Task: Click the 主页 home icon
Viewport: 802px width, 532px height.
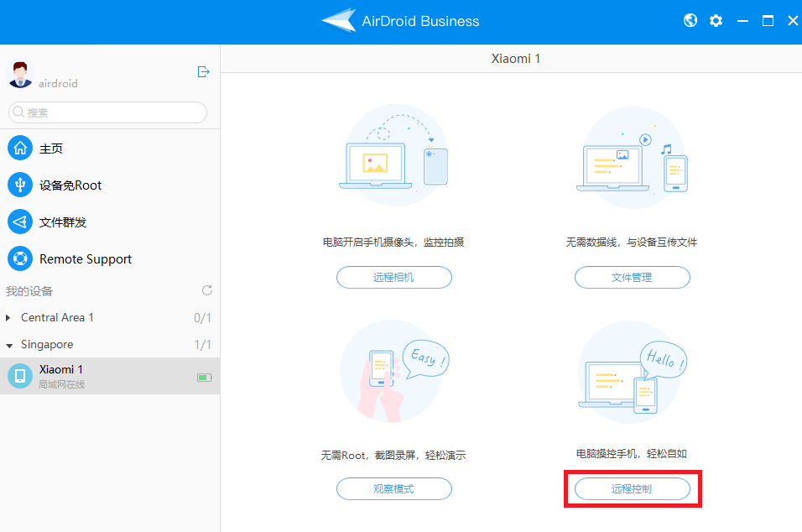Action: tap(20, 149)
